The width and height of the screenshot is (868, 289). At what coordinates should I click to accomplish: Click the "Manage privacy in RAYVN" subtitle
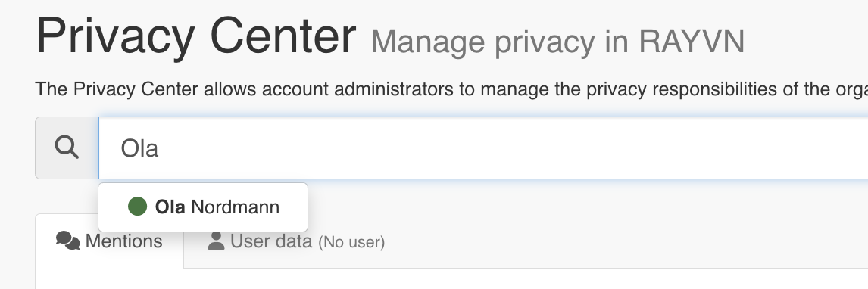(557, 41)
